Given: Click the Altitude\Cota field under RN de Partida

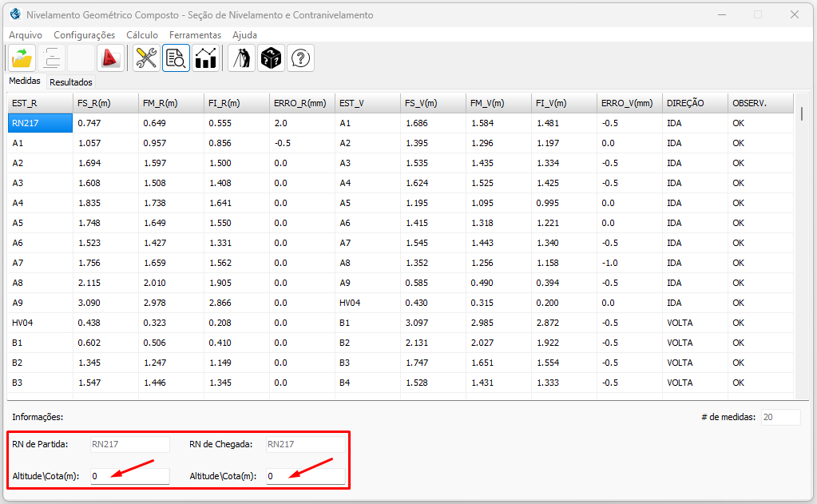Looking at the screenshot, I should [x=129, y=476].
